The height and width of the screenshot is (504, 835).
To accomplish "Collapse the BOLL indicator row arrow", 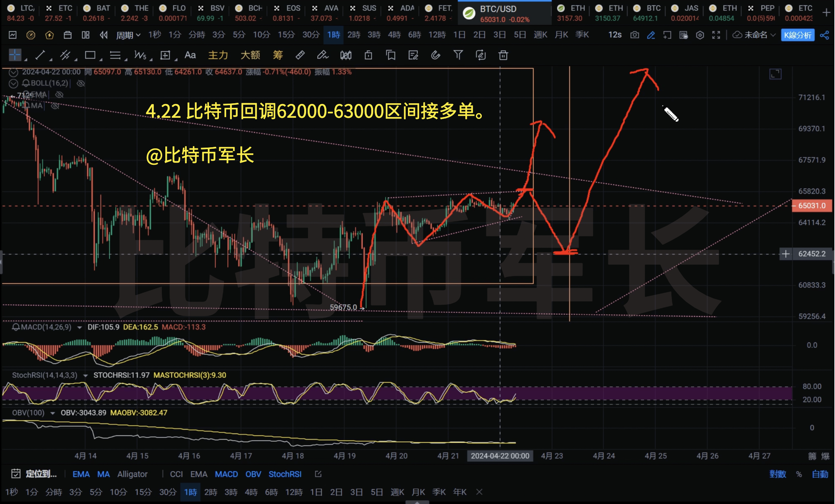I will pyautogui.click(x=13, y=83).
